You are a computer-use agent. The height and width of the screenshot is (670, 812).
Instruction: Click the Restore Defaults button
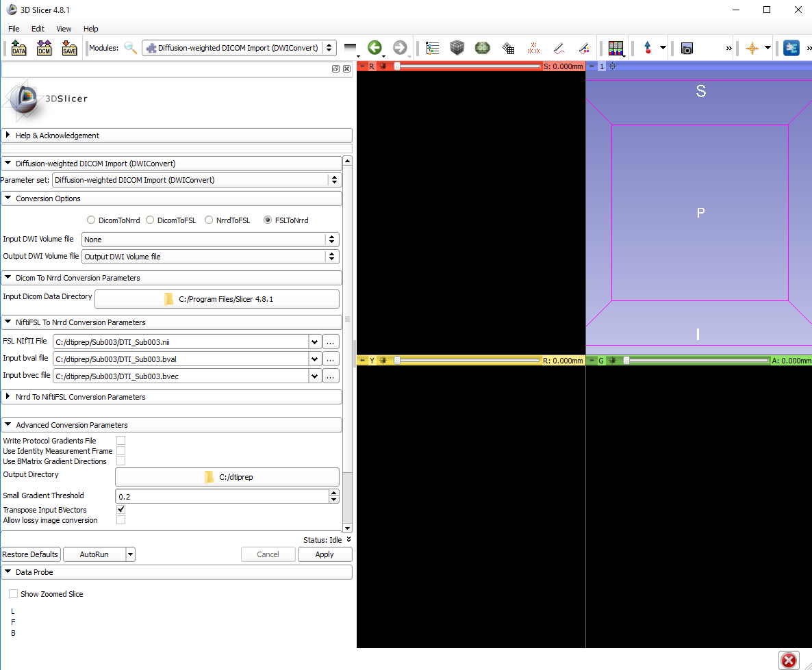tap(31, 554)
